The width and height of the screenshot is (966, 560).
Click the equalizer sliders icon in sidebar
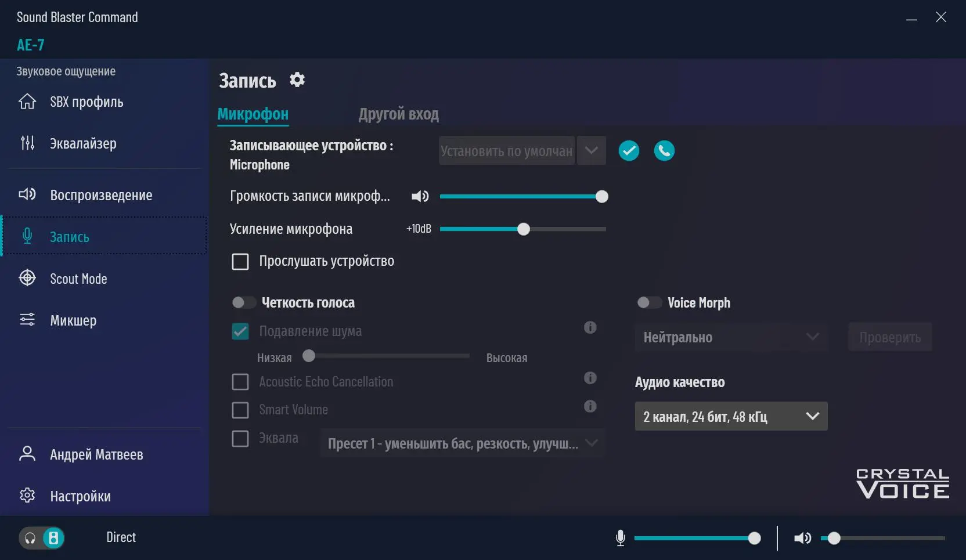point(27,143)
